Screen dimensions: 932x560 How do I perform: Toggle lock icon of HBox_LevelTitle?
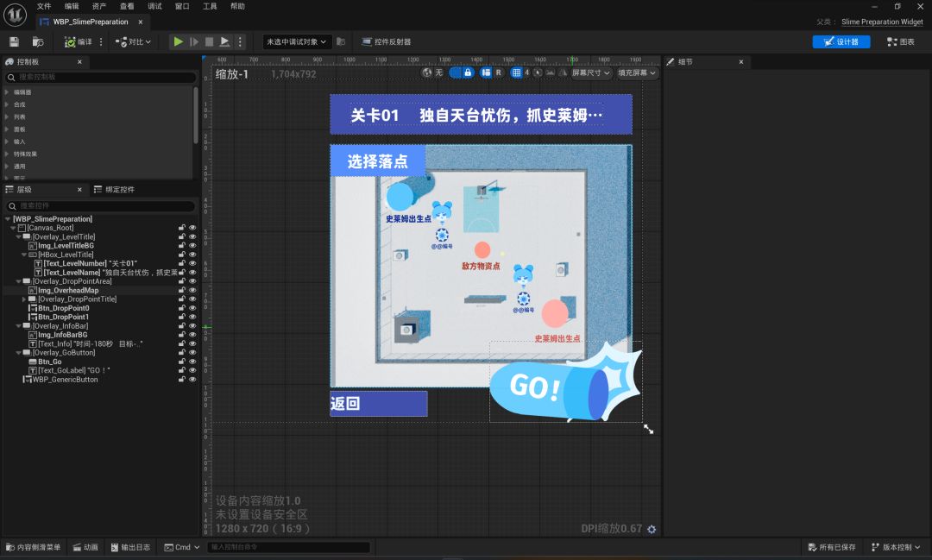coord(182,255)
